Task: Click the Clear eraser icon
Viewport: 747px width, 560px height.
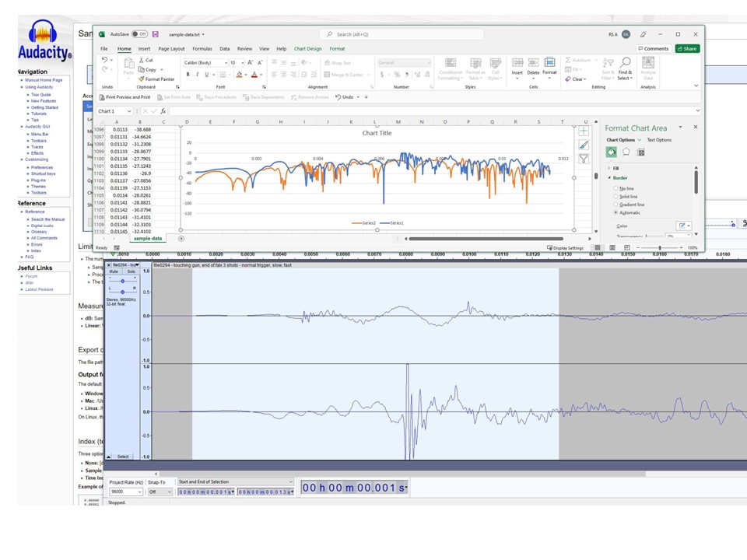Action: [568, 79]
